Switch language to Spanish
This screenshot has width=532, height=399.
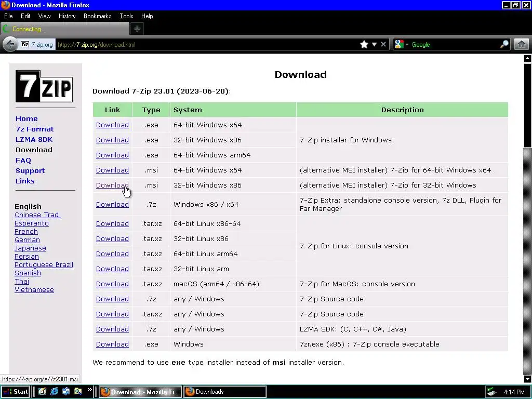[x=28, y=273]
